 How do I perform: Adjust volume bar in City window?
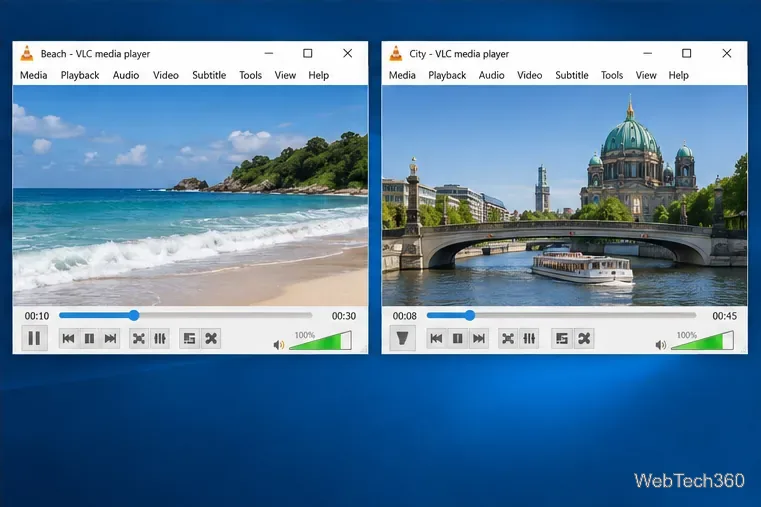coord(702,341)
